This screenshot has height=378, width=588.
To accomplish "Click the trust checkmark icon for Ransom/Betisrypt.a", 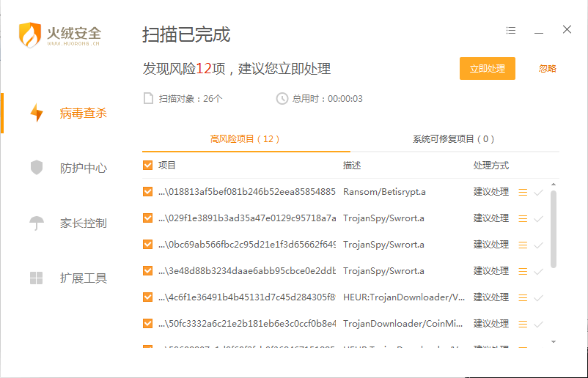I will 539,193.
